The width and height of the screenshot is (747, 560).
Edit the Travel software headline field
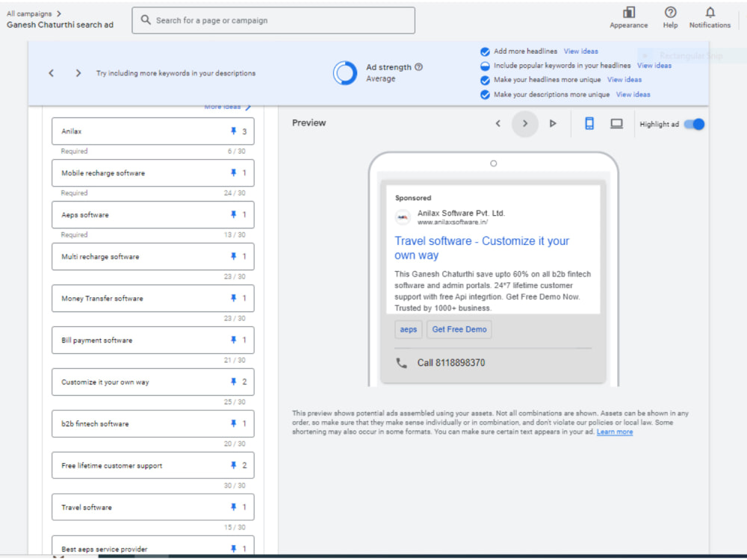(x=153, y=507)
